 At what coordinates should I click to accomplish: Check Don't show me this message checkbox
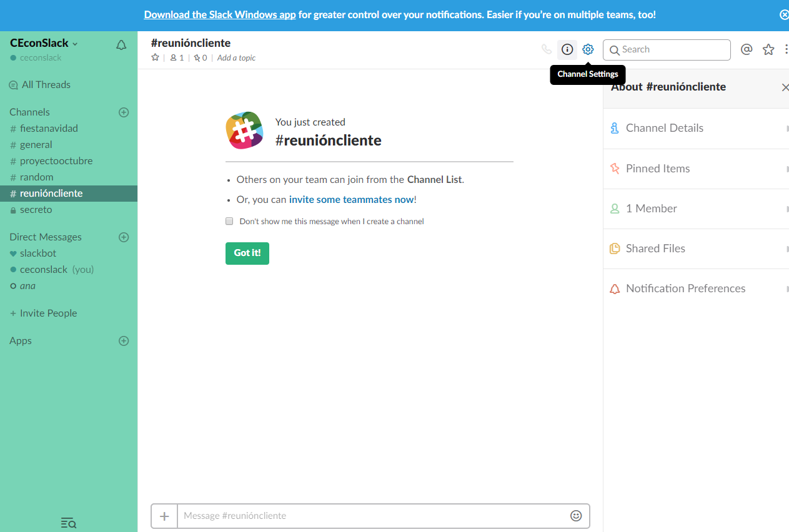coord(229,221)
